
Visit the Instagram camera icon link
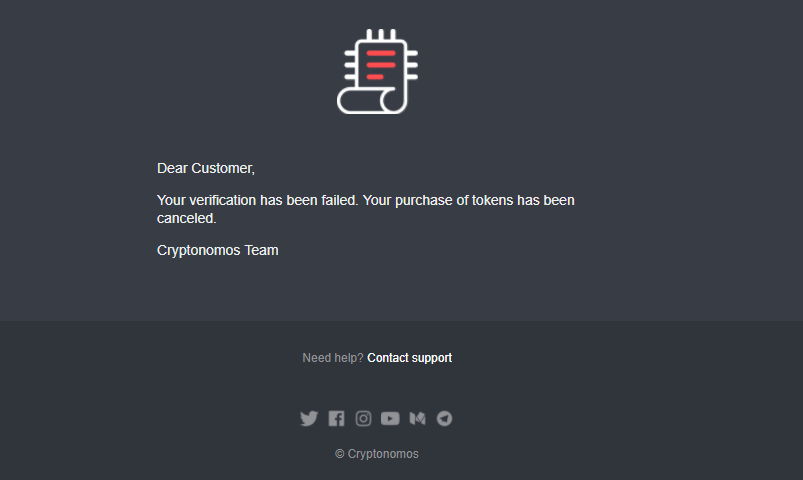pos(363,419)
